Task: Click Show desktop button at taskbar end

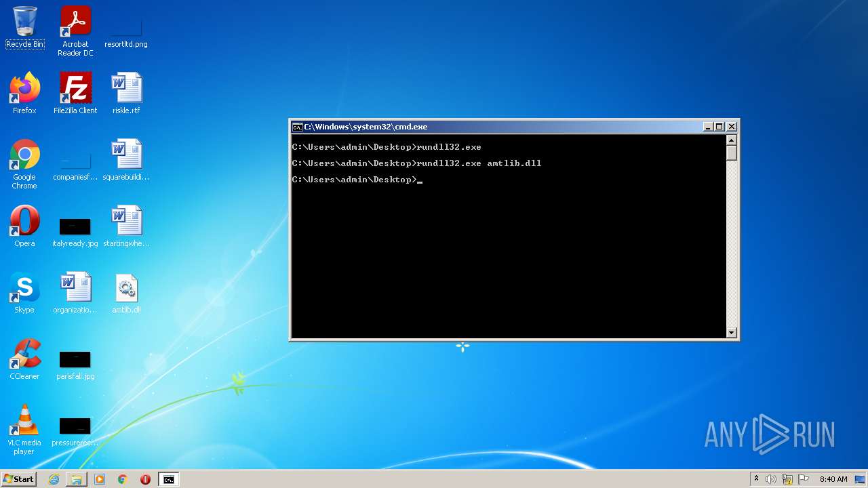Action: pyautogui.click(x=861, y=479)
